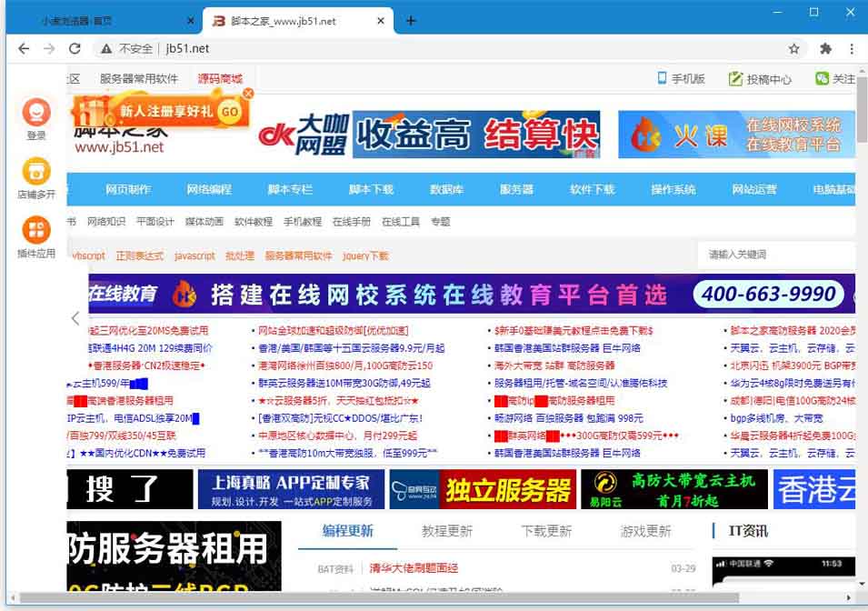This screenshot has width=868, height=611.
Task: Click the browser forward arrow
Action: pyautogui.click(x=49, y=49)
